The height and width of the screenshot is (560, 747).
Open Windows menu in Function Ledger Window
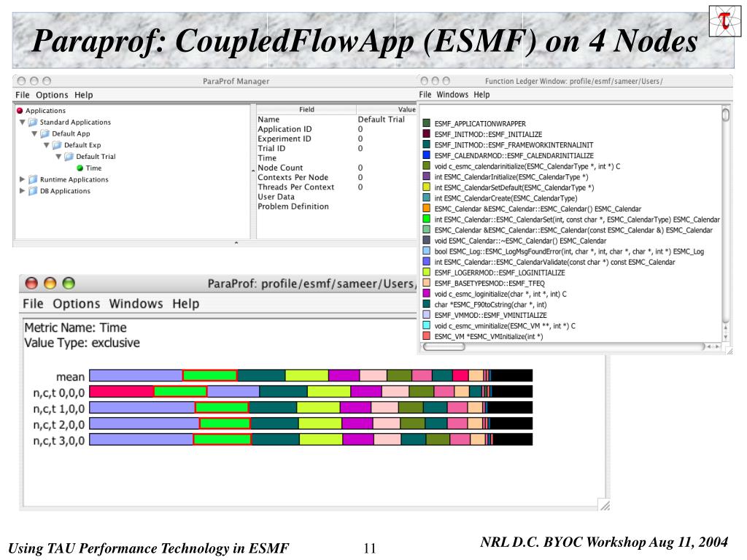coord(452,94)
